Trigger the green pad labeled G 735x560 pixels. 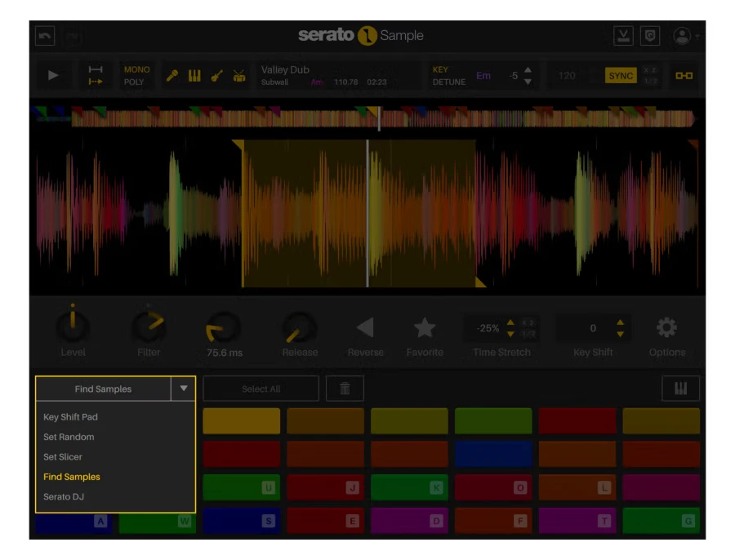[x=661, y=520]
